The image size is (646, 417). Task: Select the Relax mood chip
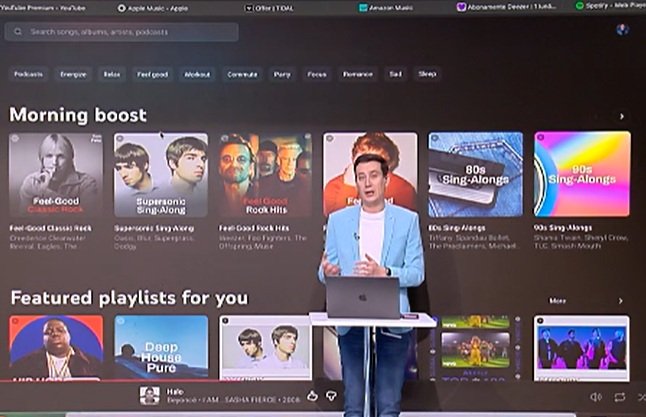click(x=112, y=75)
